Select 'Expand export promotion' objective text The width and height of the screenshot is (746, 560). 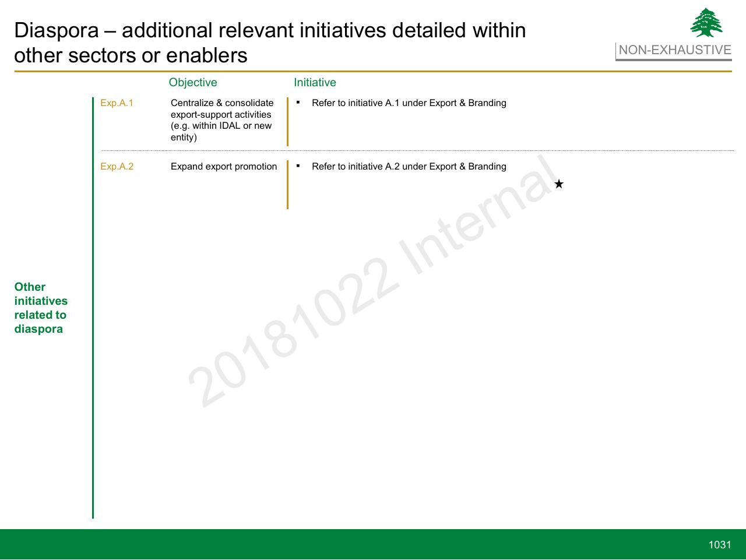tap(224, 167)
